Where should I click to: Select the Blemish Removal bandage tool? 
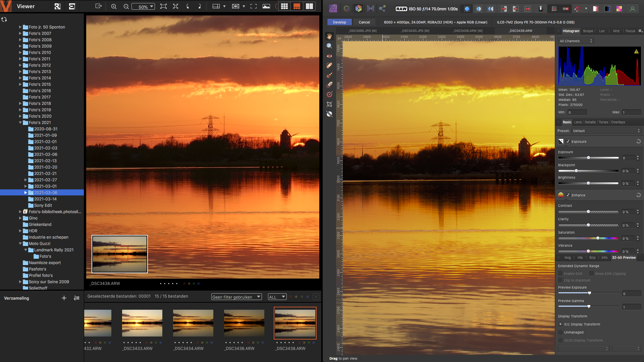pos(329,65)
